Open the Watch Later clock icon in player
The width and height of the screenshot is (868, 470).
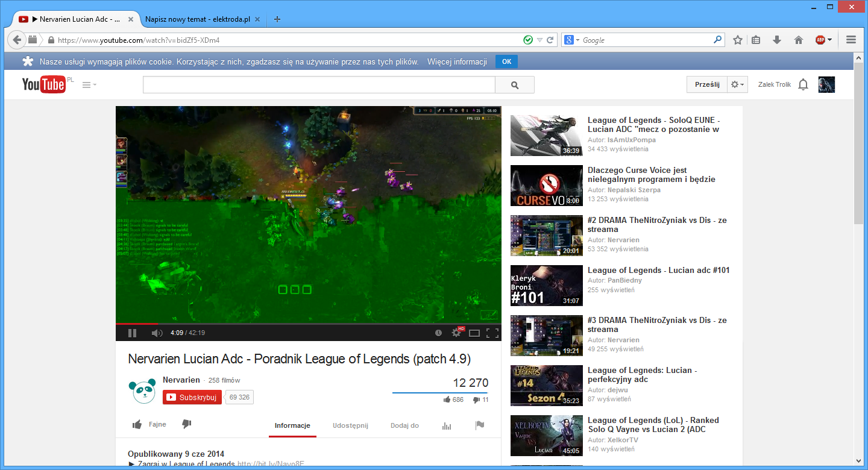tap(438, 333)
